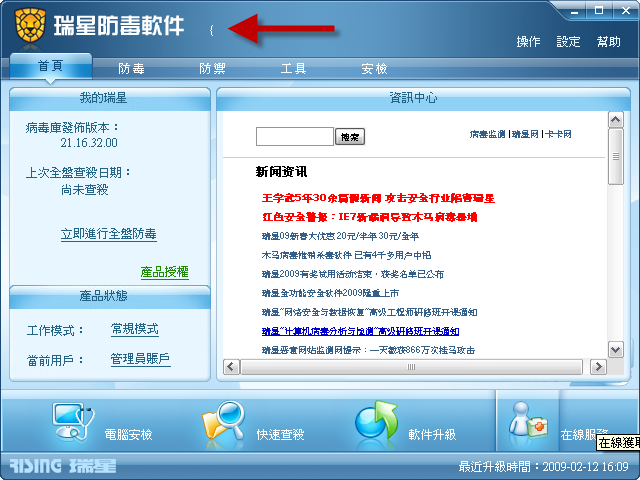Click the news scroll up arrow
The height and width of the screenshot is (480, 640).
[616, 120]
